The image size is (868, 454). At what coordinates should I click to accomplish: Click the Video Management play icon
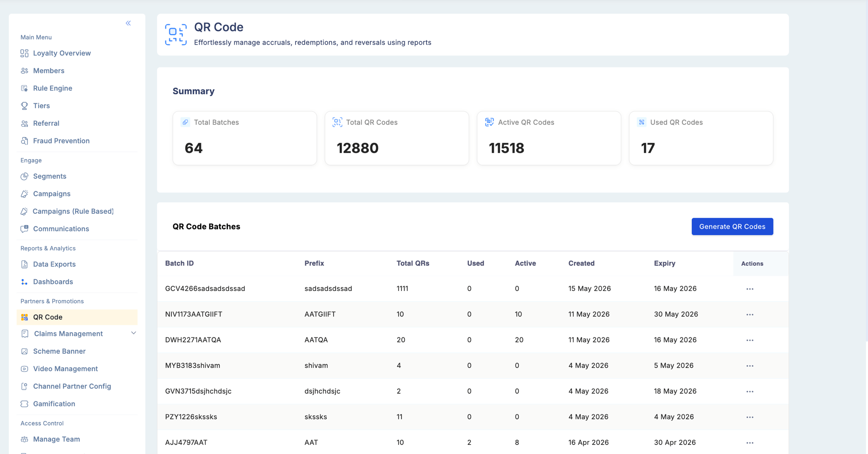coord(24,369)
